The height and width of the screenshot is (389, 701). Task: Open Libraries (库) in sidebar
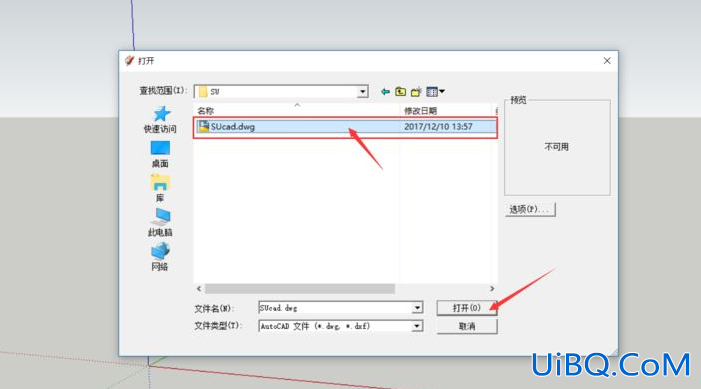[160, 188]
